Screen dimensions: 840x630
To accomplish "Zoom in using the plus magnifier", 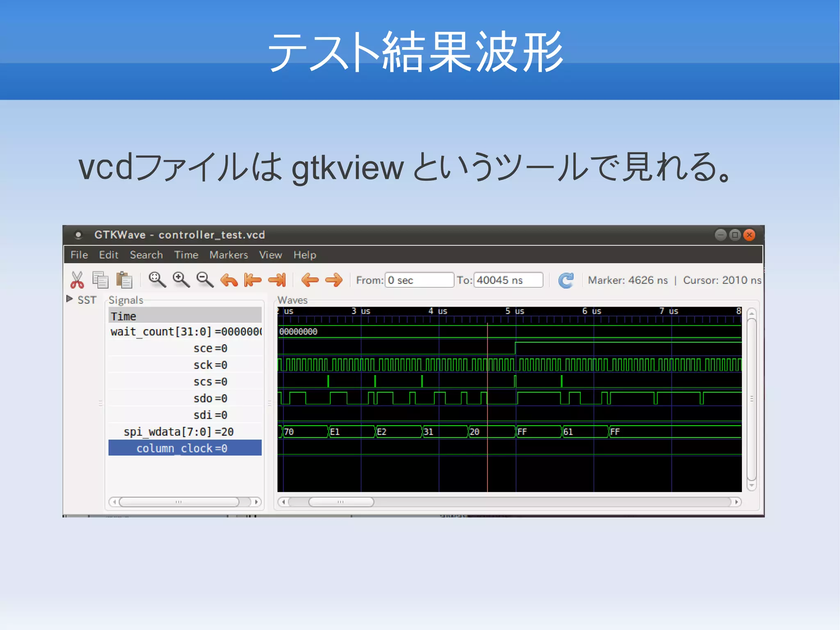I will (181, 280).
